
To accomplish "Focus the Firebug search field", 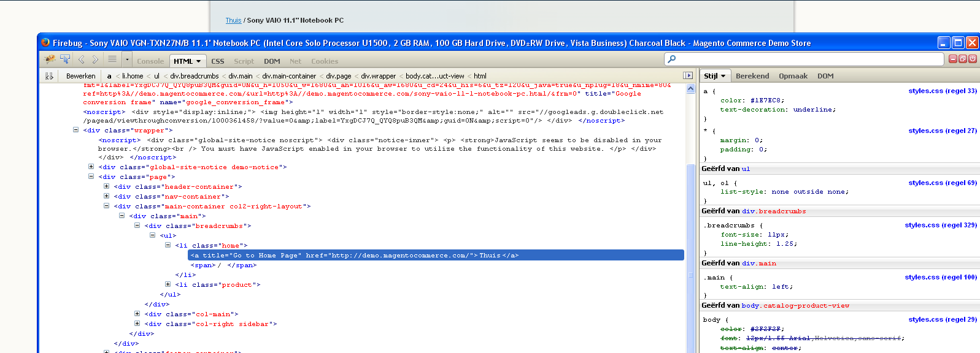I will [x=804, y=59].
